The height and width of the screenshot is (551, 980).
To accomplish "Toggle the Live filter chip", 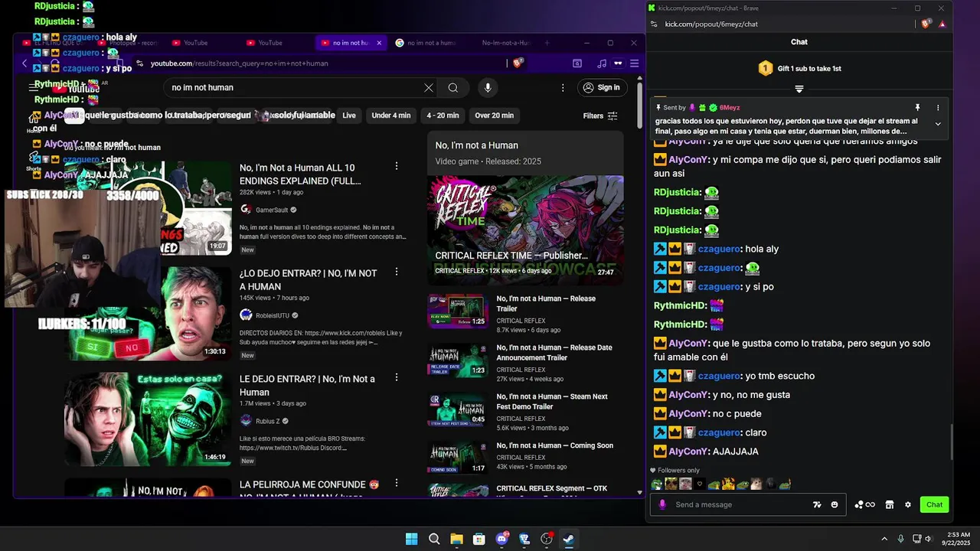I will click(x=349, y=116).
